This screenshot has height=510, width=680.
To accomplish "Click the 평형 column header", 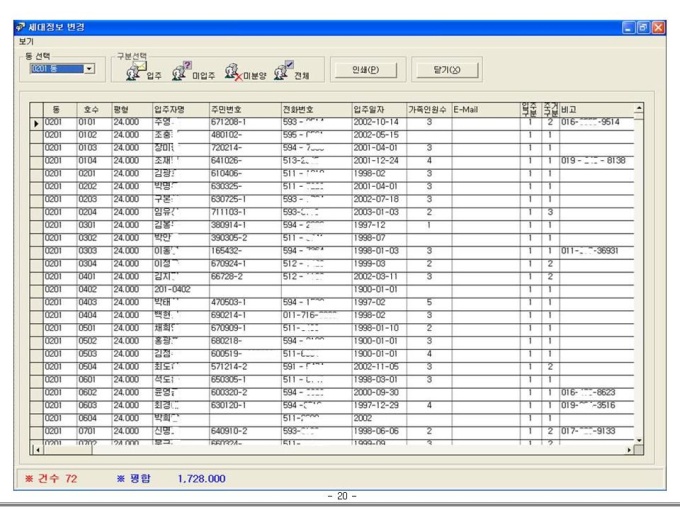I will (132, 110).
